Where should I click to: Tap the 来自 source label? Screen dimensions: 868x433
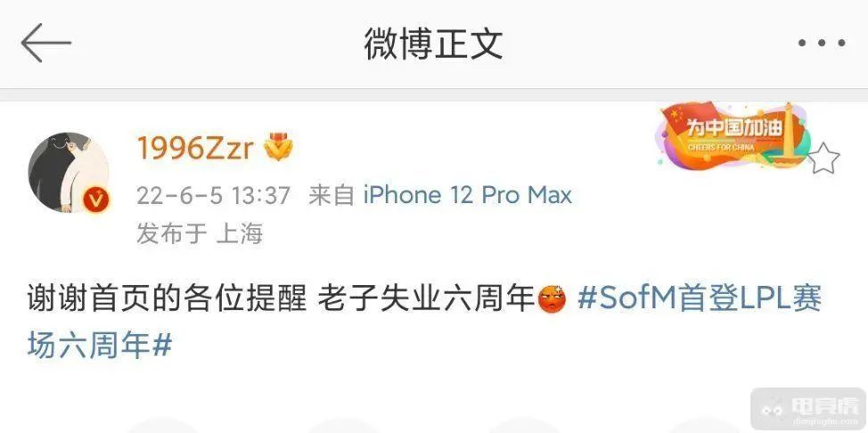[332, 195]
